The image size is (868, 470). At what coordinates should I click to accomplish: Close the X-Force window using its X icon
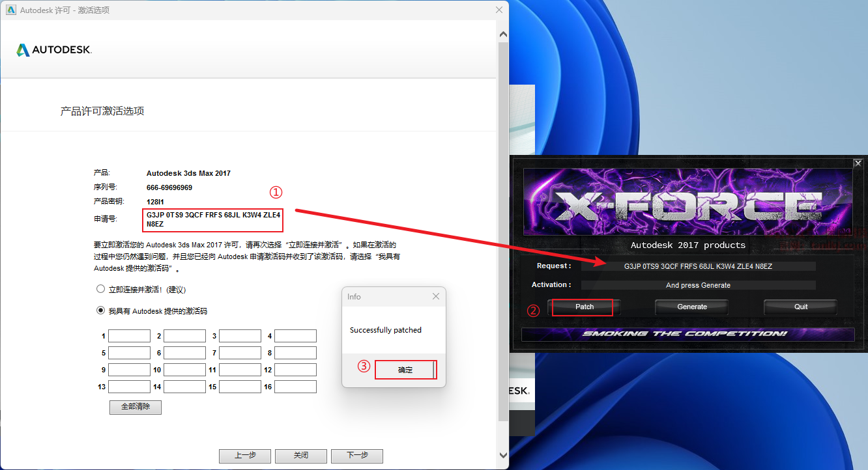tap(858, 163)
